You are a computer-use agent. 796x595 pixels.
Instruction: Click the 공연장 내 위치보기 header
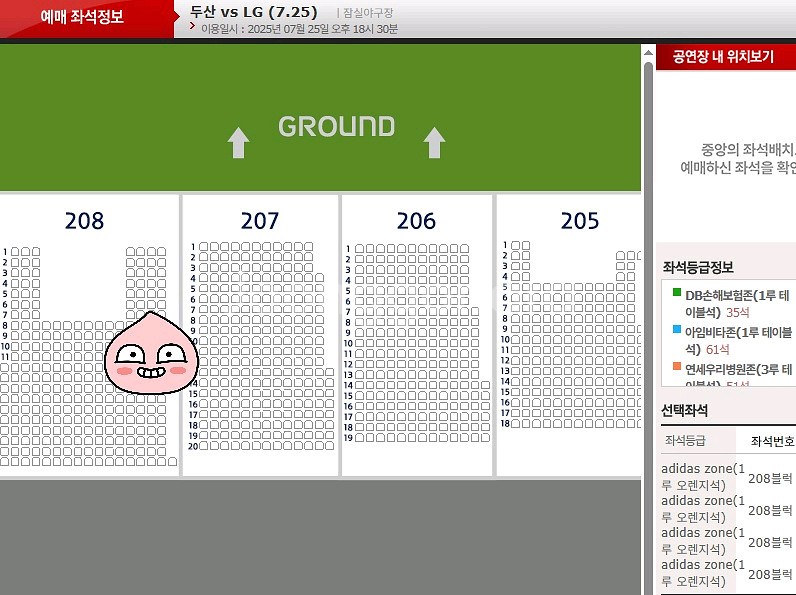tap(723, 56)
